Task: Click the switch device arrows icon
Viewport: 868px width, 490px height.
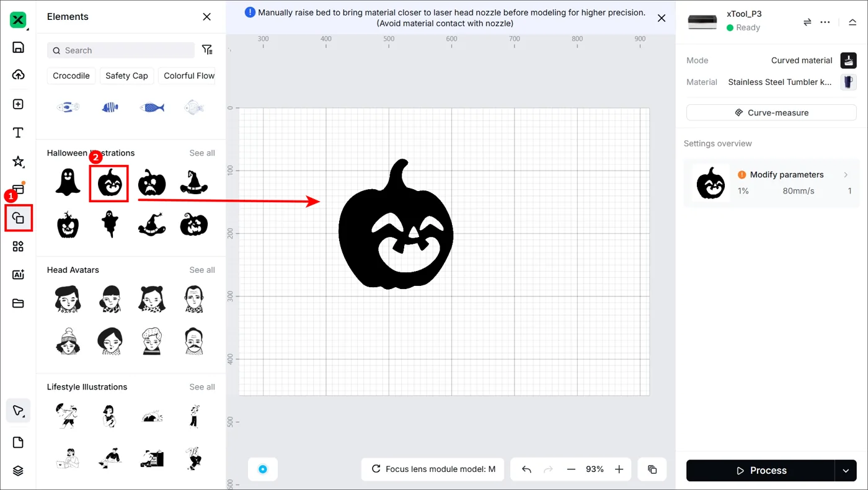Action: point(807,22)
